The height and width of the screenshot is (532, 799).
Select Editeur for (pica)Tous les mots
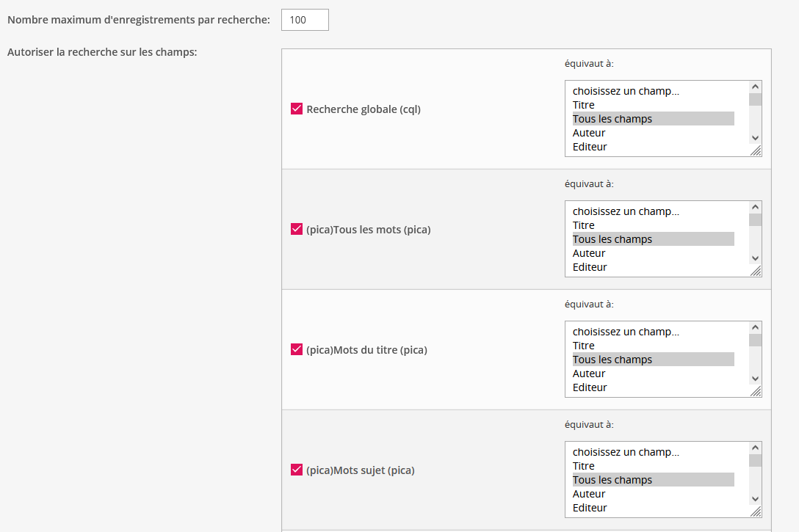pyautogui.click(x=590, y=267)
